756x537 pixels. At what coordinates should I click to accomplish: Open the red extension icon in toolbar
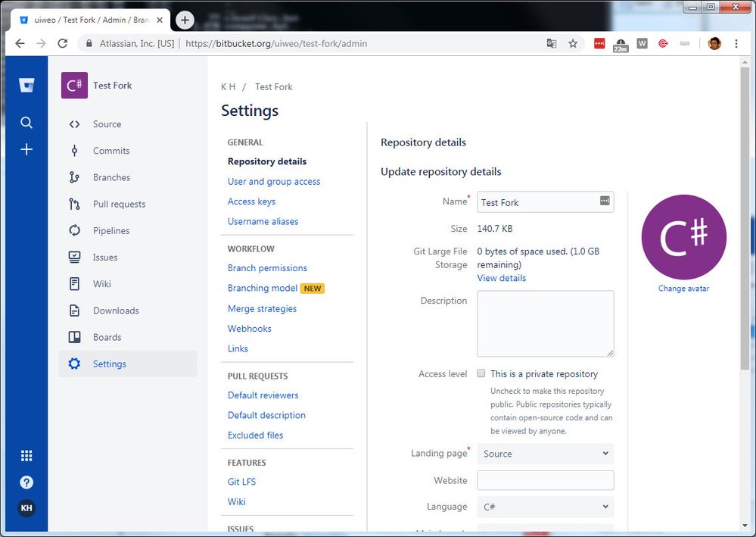click(x=599, y=43)
